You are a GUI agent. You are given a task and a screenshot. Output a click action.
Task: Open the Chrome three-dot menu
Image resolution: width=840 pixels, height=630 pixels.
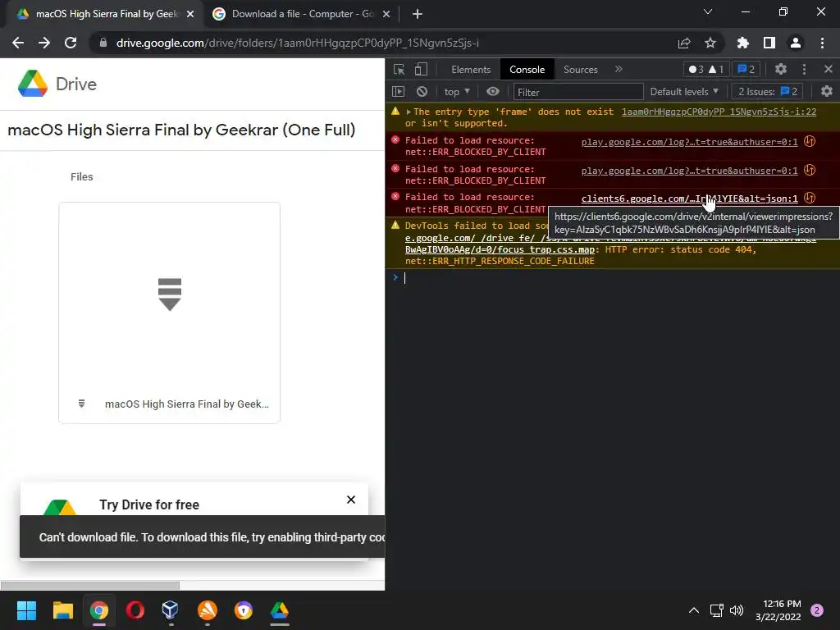pyautogui.click(x=822, y=43)
